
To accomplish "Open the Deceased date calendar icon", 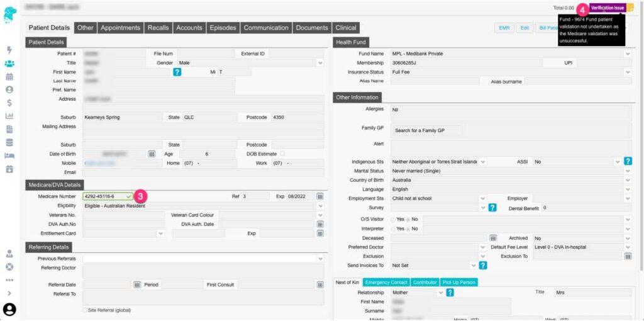I will pyautogui.click(x=493, y=238).
